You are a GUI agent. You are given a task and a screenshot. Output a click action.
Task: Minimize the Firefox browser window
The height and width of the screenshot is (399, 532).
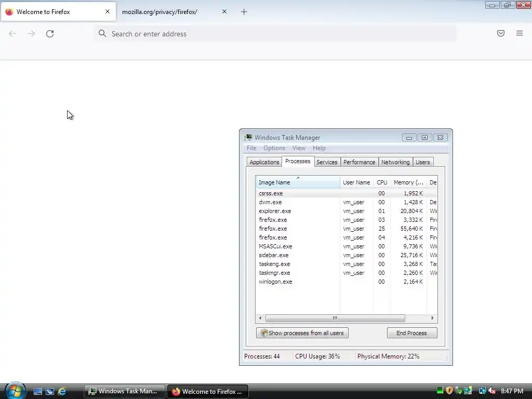point(492,5)
